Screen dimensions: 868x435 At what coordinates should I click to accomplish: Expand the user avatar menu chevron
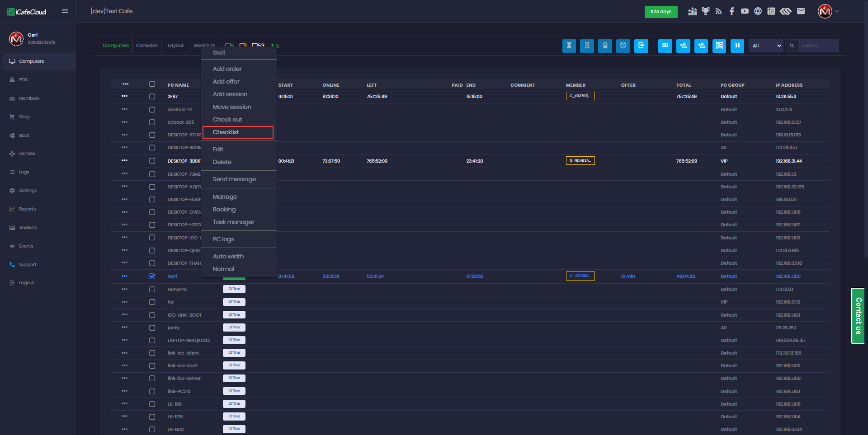click(x=837, y=11)
